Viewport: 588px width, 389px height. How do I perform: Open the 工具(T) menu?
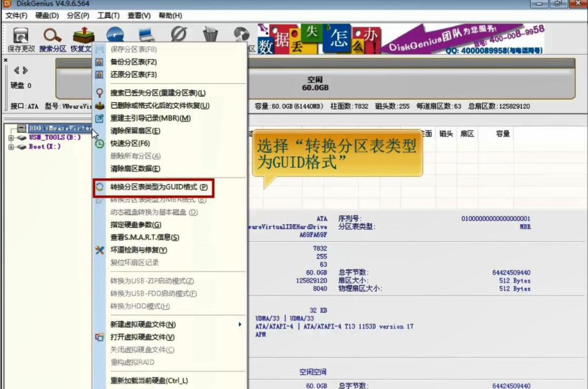(107, 16)
